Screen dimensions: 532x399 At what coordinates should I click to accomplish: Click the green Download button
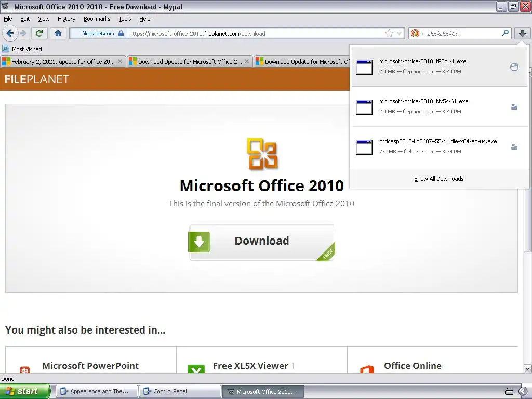(262, 242)
